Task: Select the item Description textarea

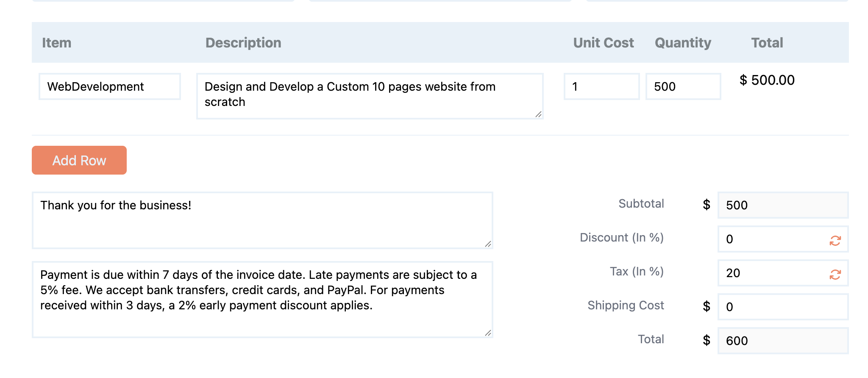Action: [x=370, y=94]
